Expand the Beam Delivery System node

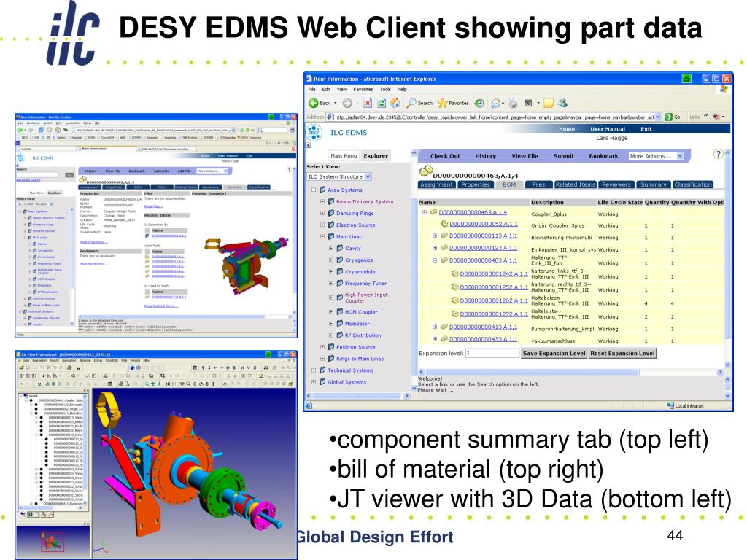tap(322, 201)
